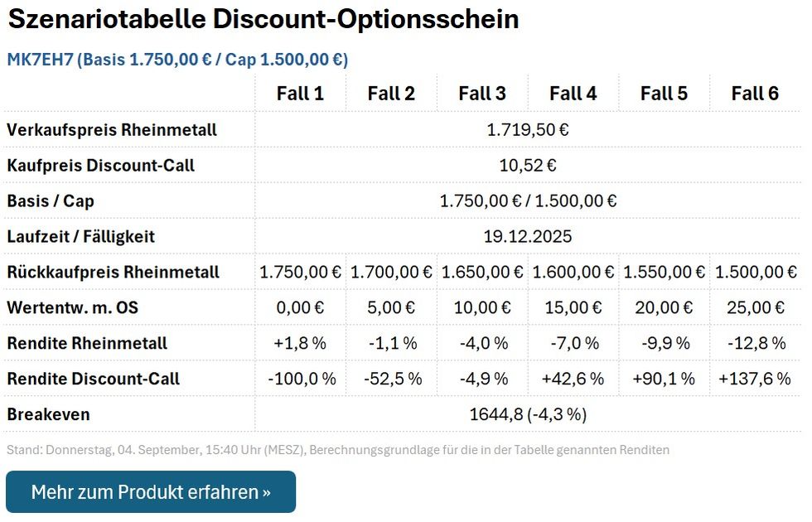The image size is (812, 522).
Task: Click the 'Laufzeit / Fälligkeit' row label
Action: click(81, 237)
